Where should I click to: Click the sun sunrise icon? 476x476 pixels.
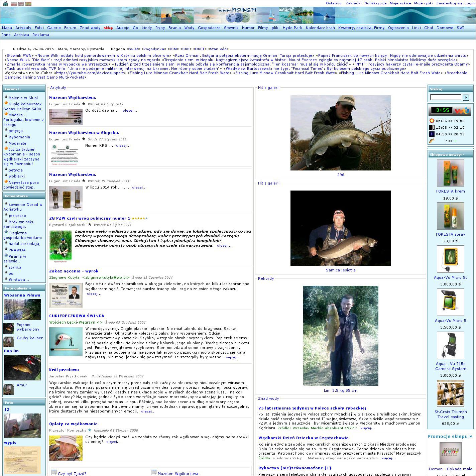(432, 121)
